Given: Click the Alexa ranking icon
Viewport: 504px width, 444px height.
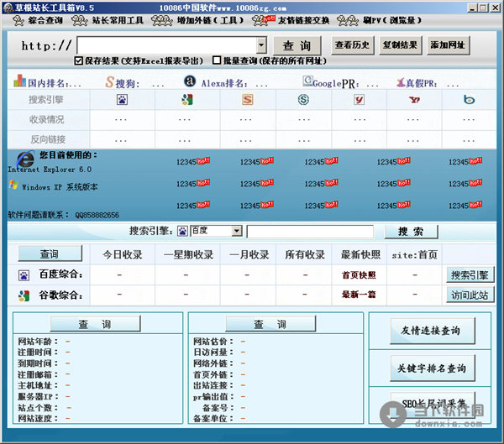Looking at the screenshot, I should (x=190, y=81).
